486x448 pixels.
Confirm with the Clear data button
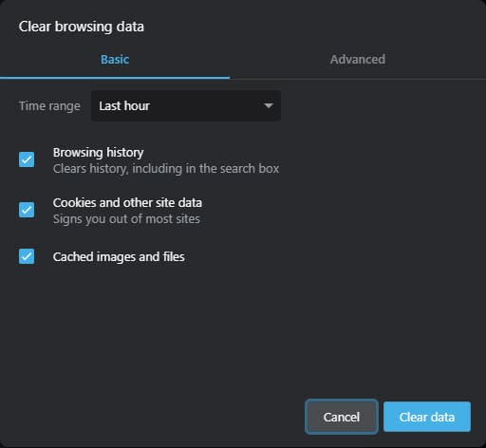click(427, 417)
